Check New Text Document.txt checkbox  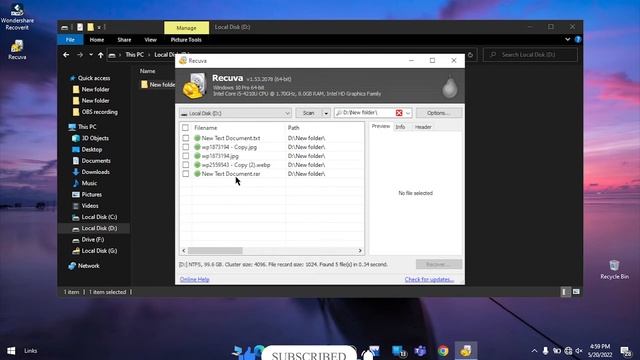coord(186,138)
